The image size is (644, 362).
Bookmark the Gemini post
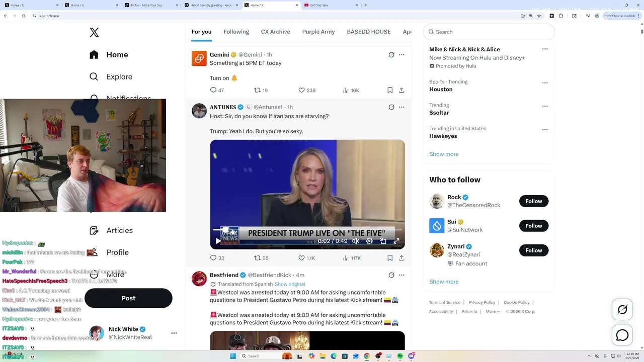(390, 90)
